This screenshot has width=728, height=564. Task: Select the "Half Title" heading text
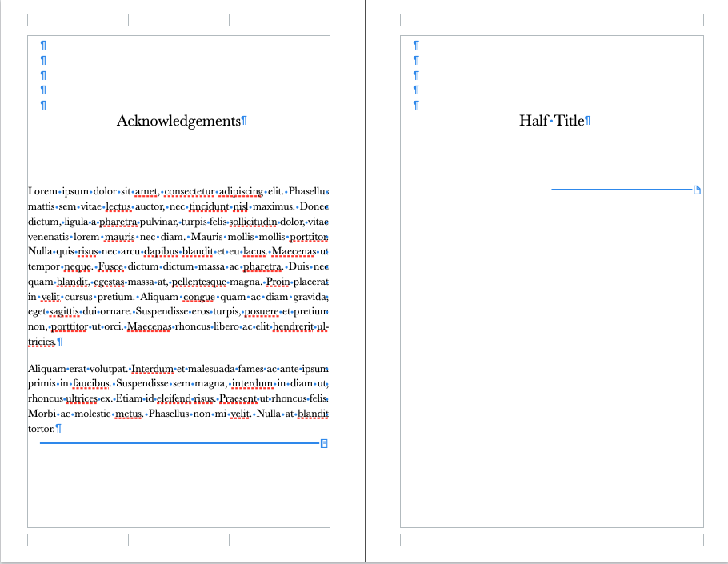click(550, 120)
